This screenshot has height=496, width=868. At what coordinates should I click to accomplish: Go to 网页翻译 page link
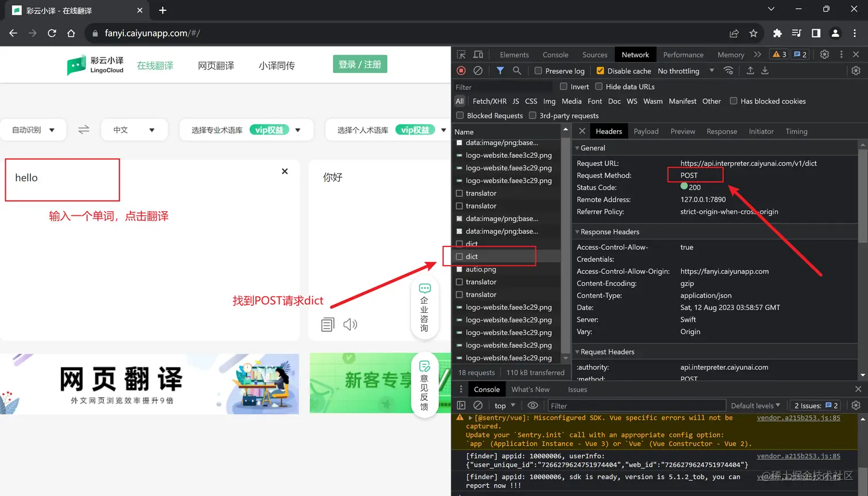(x=216, y=65)
